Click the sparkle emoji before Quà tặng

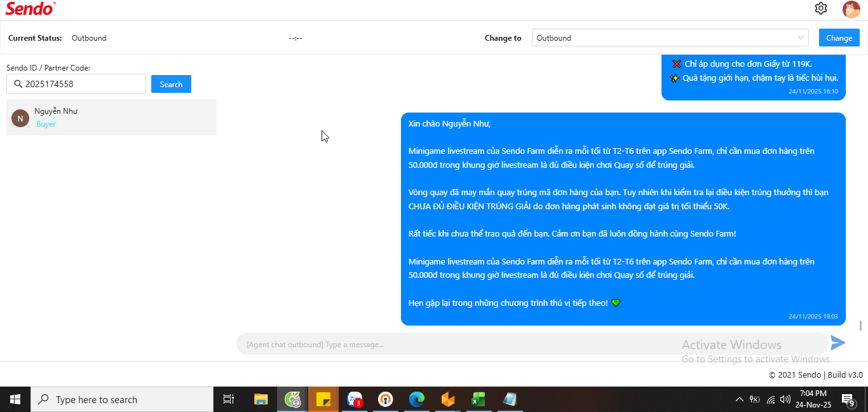pyautogui.click(x=675, y=78)
